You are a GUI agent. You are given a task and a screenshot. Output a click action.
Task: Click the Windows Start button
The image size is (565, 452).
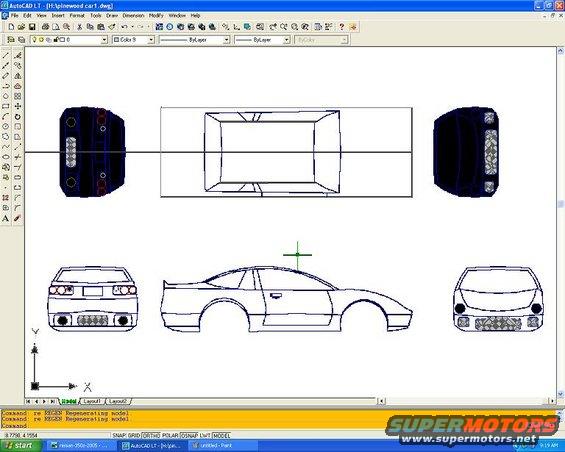point(19,446)
